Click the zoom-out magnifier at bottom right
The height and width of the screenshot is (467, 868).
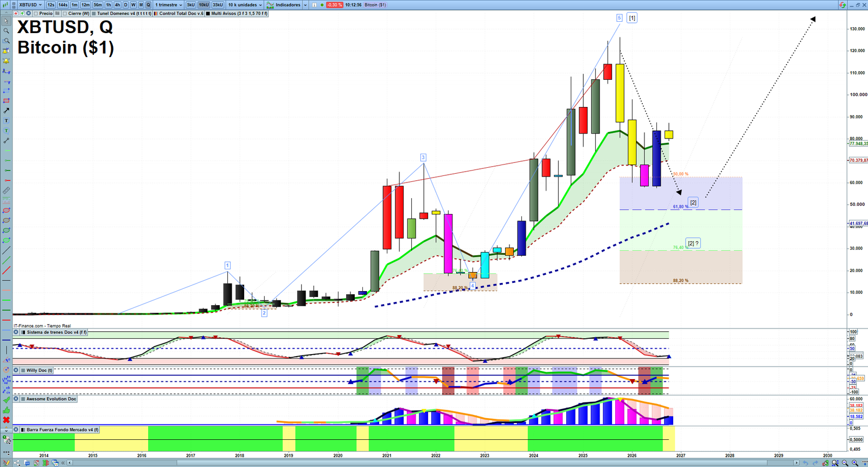tap(845, 463)
